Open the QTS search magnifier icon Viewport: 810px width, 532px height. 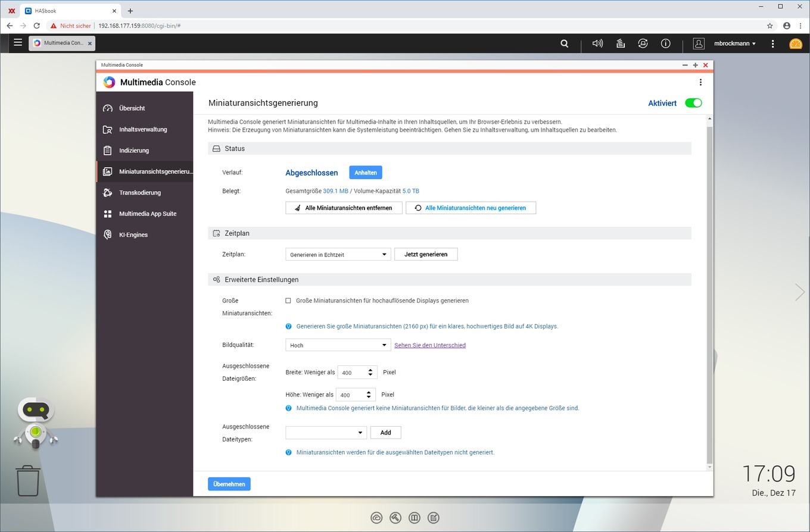point(565,43)
